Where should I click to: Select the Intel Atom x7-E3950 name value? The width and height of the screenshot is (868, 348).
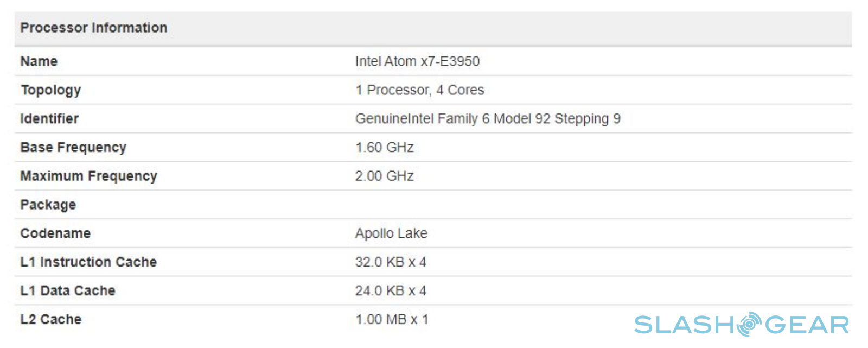[x=417, y=61]
